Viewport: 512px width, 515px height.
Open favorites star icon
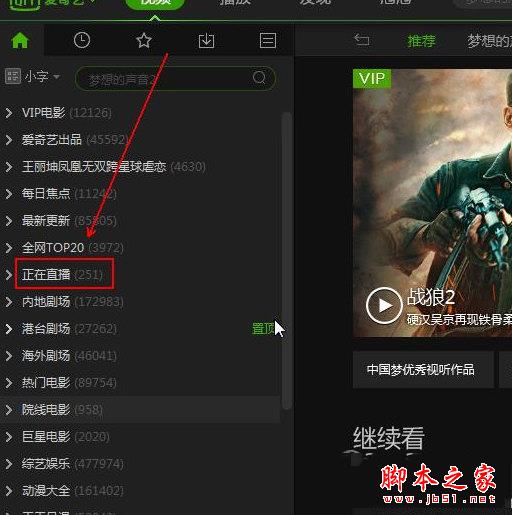tap(144, 41)
